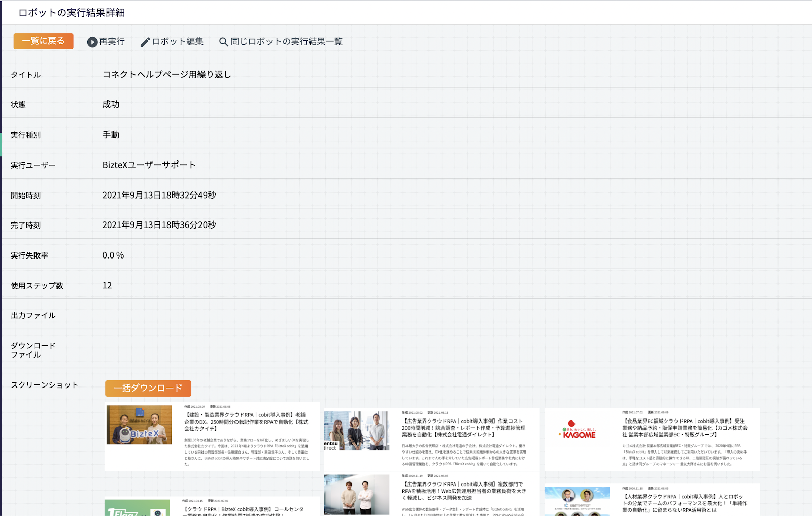
Task: Click the 開始時刻 row label
Action: click(25, 196)
